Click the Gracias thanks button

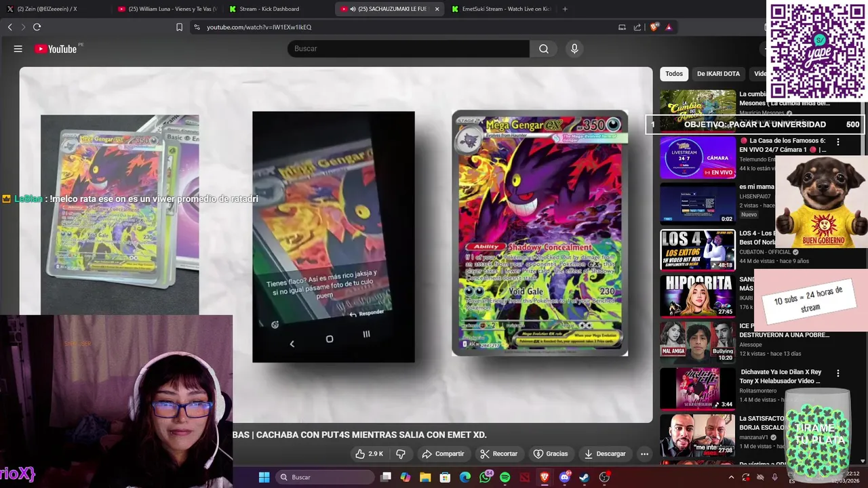[551, 453]
